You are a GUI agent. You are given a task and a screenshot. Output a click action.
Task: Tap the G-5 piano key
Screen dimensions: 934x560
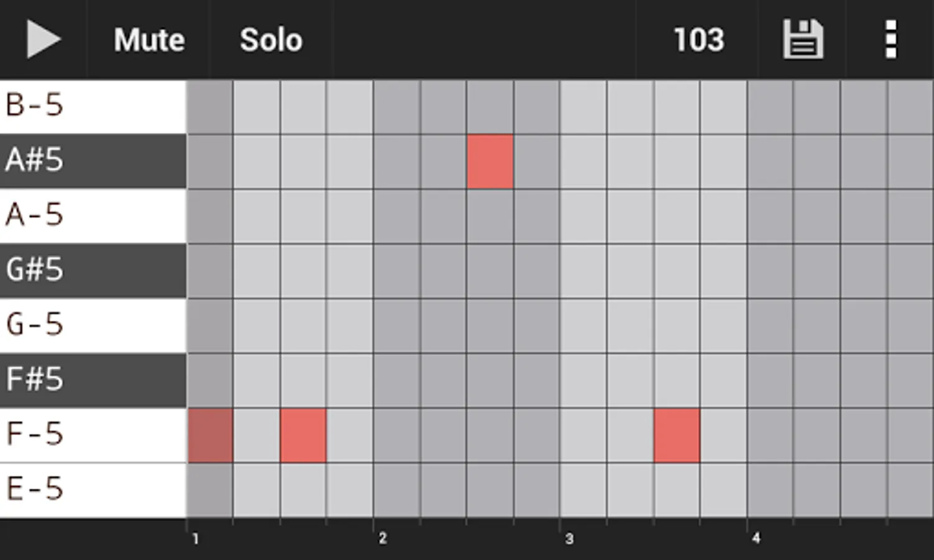click(x=93, y=325)
